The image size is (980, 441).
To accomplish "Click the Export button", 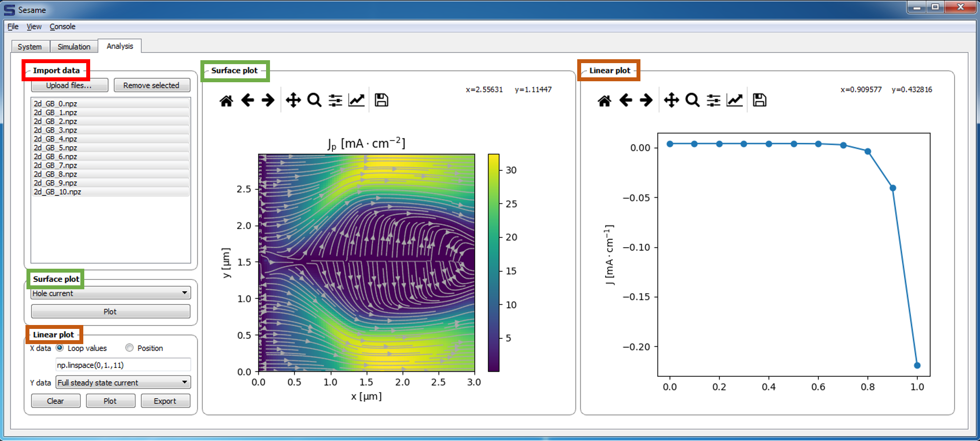I will click(x=165, y=401).
